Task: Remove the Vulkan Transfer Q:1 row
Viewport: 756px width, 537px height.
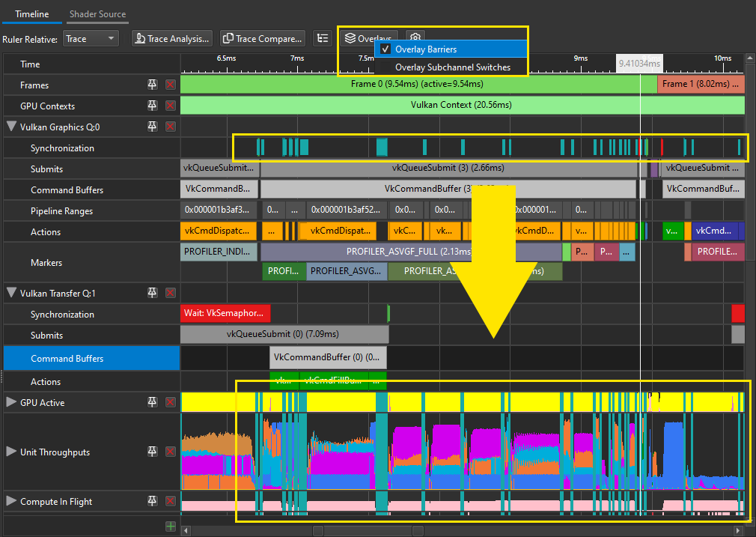Action: point(171,293)
